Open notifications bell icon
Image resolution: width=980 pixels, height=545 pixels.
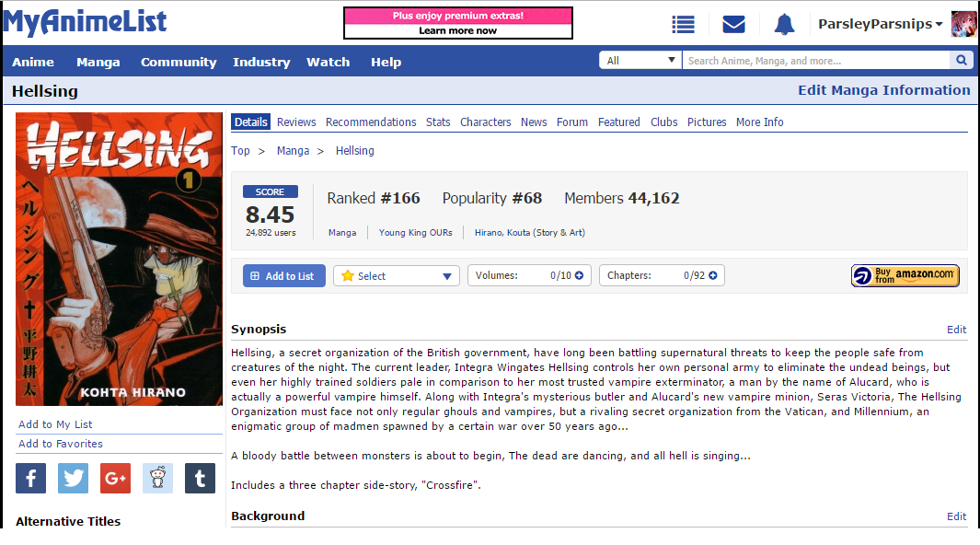click(x=784, y=24)
